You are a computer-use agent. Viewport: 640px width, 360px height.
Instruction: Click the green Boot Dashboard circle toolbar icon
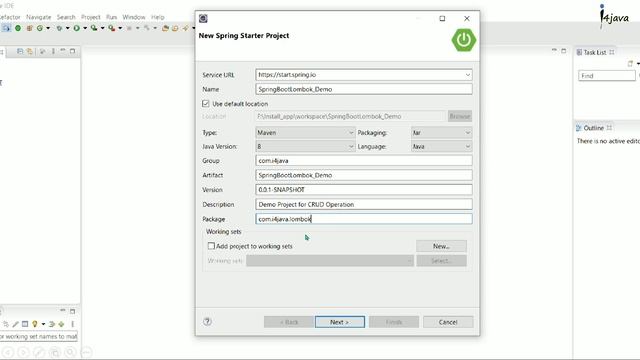(x=18, y=28)
